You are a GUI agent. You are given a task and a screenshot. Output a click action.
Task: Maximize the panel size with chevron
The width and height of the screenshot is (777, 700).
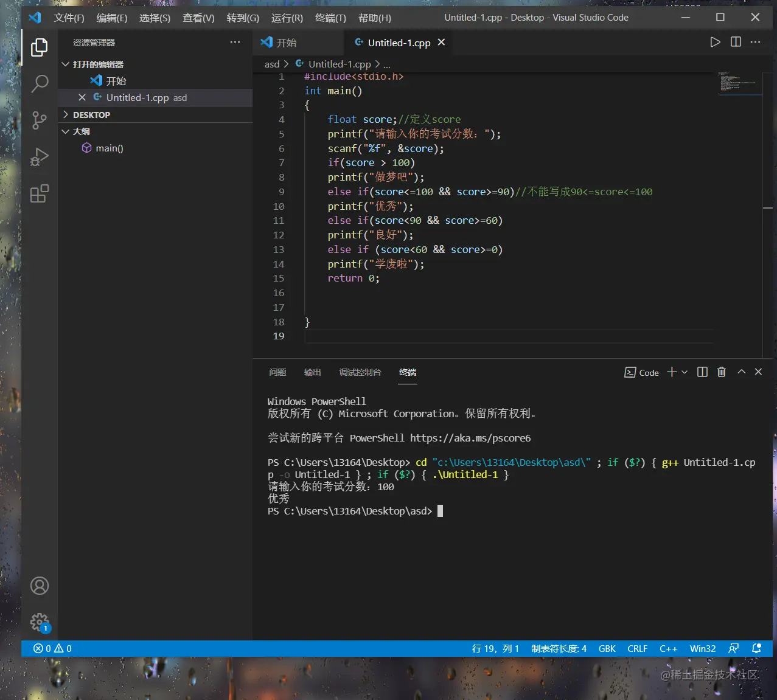[741, 372]
